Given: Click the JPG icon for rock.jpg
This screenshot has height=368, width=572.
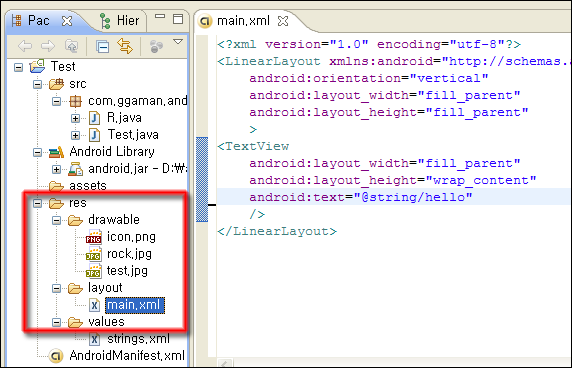Looking at the screenshot, I should 94,254.
